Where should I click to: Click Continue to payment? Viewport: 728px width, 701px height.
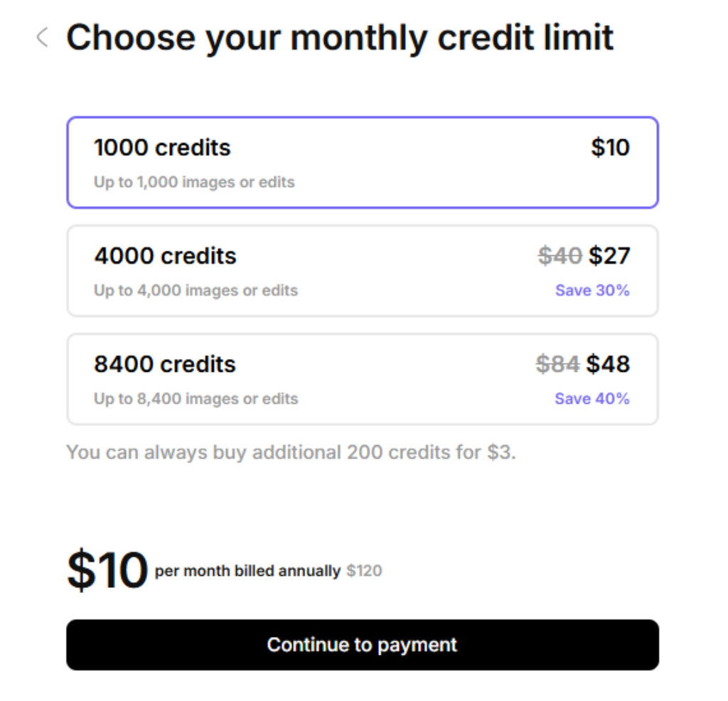coord(363,644)
